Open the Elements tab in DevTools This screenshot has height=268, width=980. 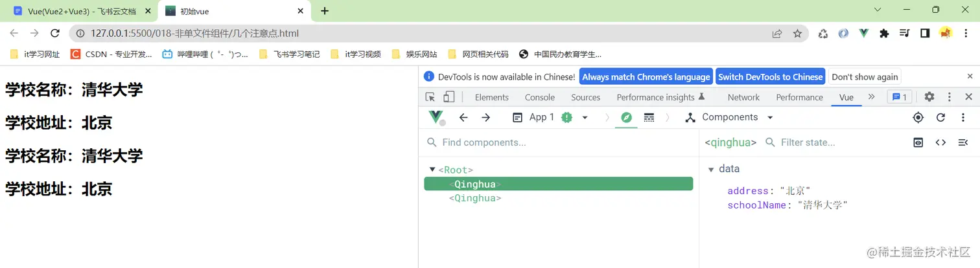pos(492,97)
